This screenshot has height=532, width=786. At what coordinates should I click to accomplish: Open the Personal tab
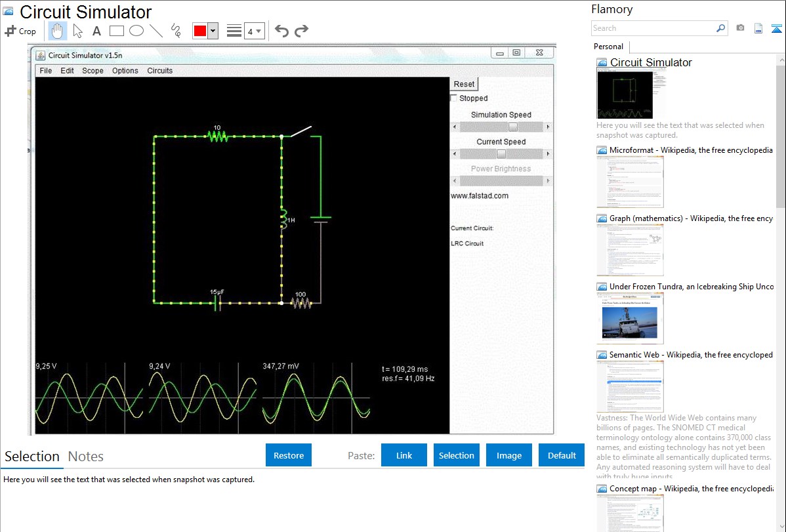608,47
